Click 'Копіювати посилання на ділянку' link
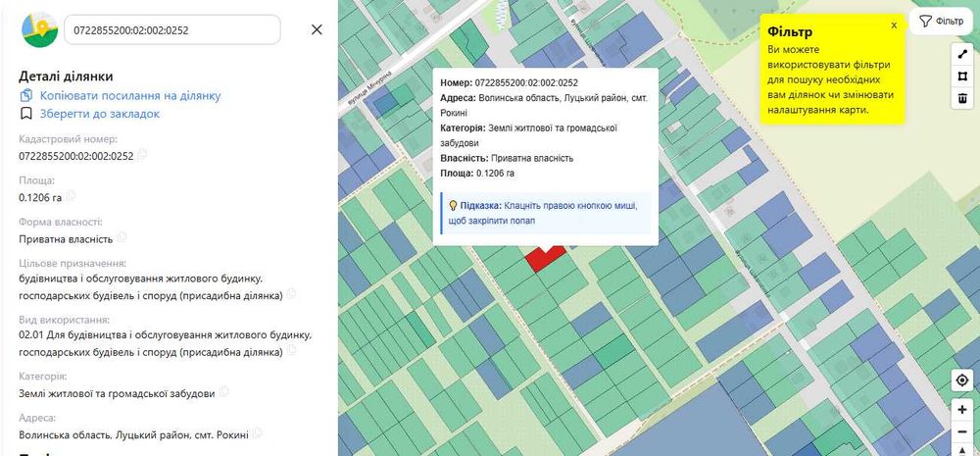Viewport: 980px width, 456px height. pyautogui.click(x=129, y=95)
